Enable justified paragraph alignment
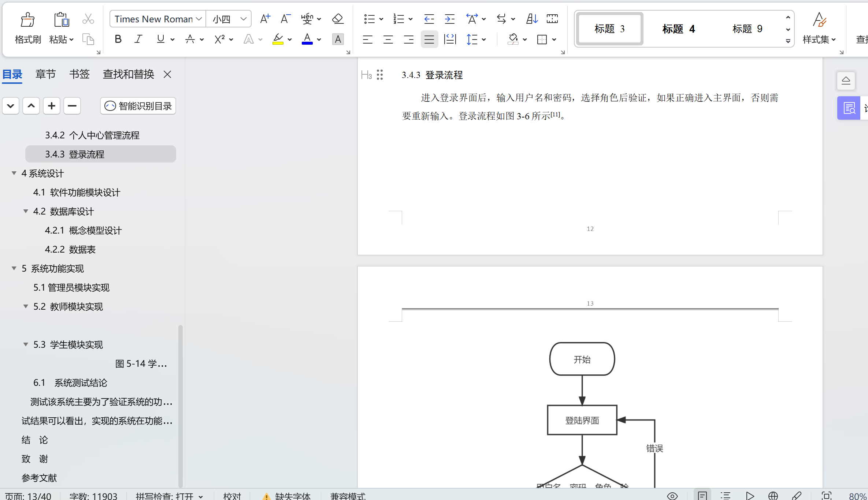The height and width of the screenshot is (500, 868). coord(429,39)
